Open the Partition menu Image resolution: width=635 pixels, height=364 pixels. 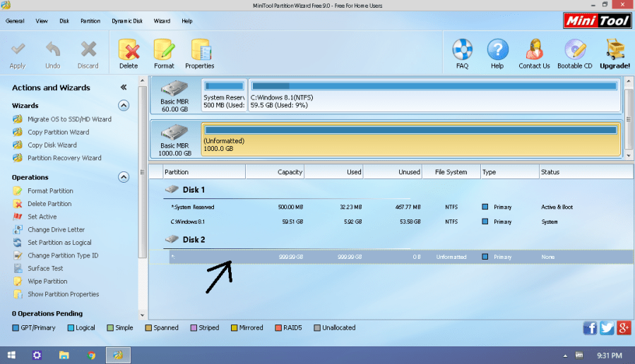pos(90,21)
